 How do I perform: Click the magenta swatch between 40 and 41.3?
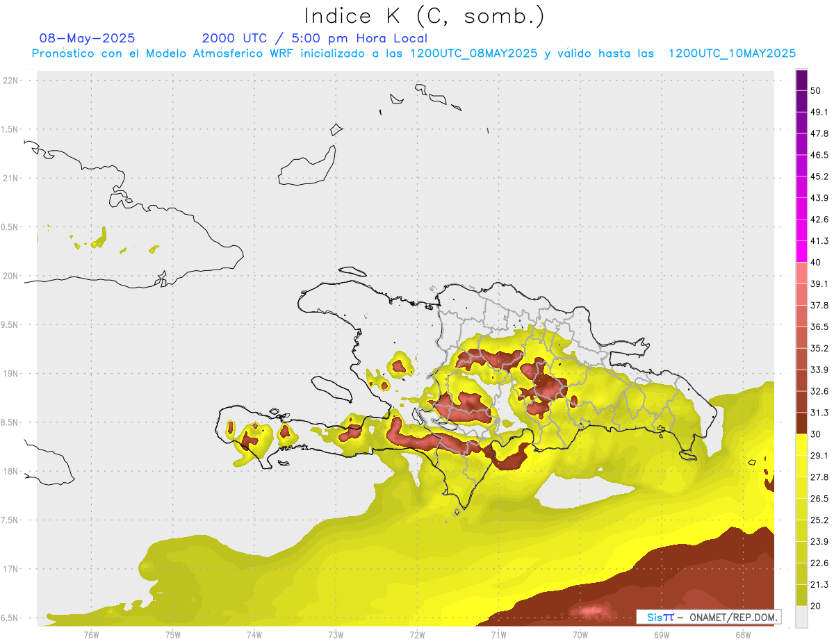[801, 252]
